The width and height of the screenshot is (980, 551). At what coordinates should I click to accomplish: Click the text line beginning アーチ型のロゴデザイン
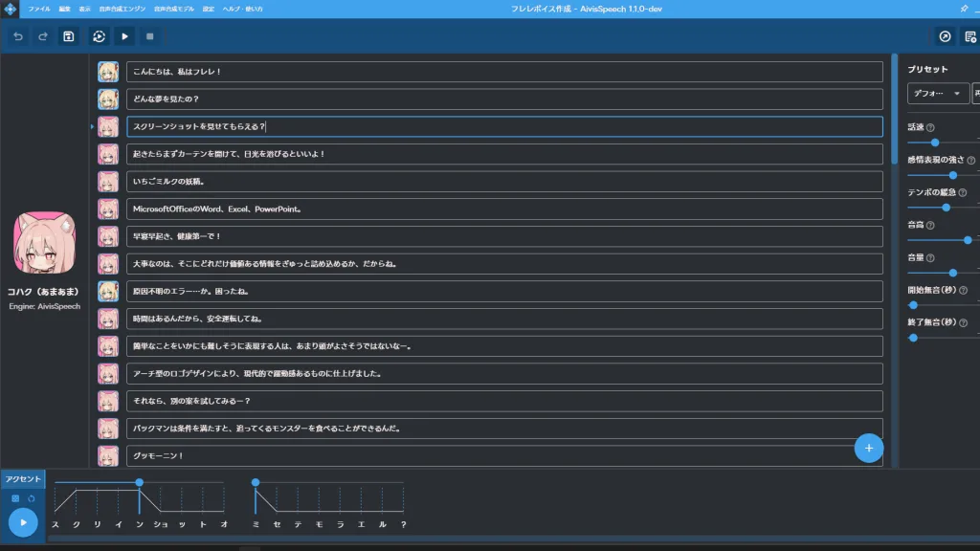click(x=504, y=374)
